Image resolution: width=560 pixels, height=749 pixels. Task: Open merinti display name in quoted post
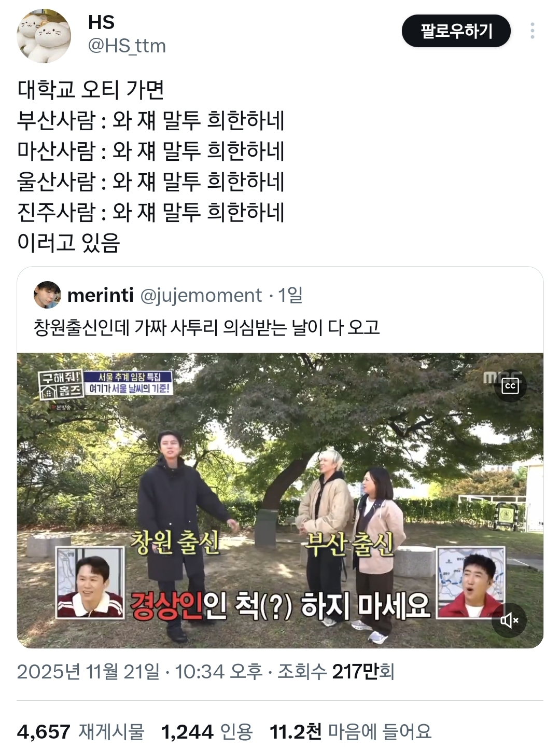point(101,295)
